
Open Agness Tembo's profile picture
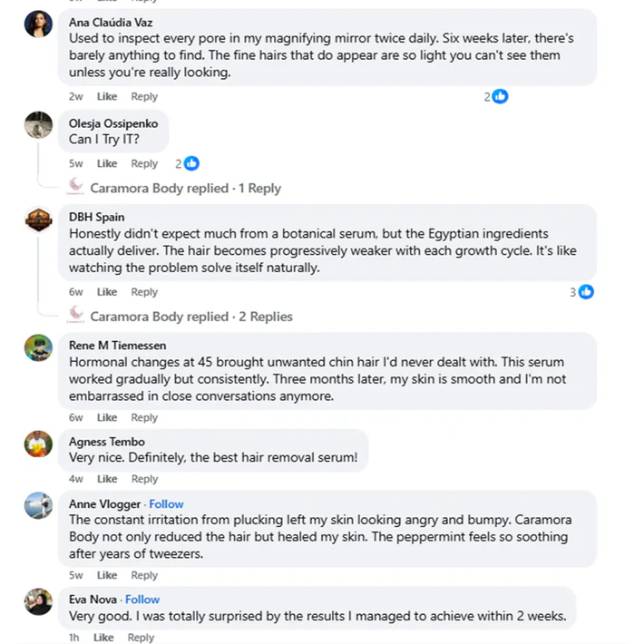[38, 444]
